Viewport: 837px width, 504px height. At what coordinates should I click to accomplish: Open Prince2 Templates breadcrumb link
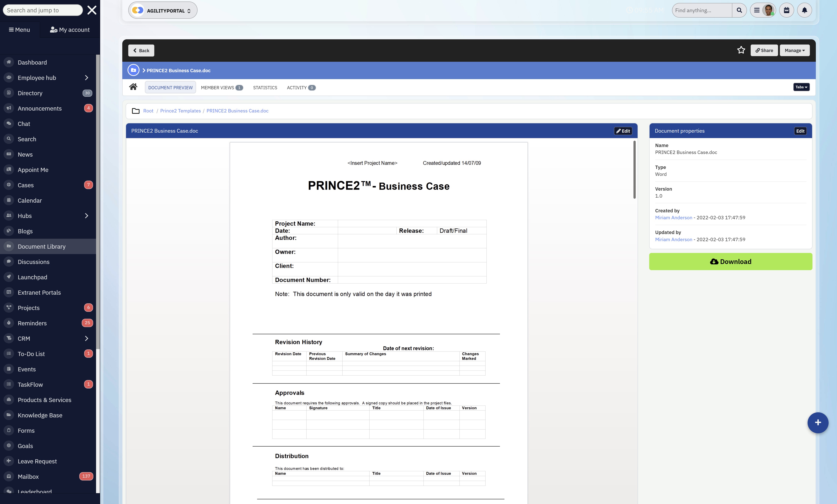coord(180,111)
